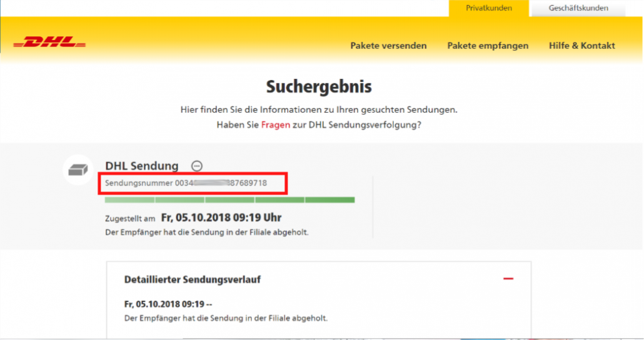Open the Hilfe & Kontakt menu
The image size is (644, 340).
(x=581, y=46)
